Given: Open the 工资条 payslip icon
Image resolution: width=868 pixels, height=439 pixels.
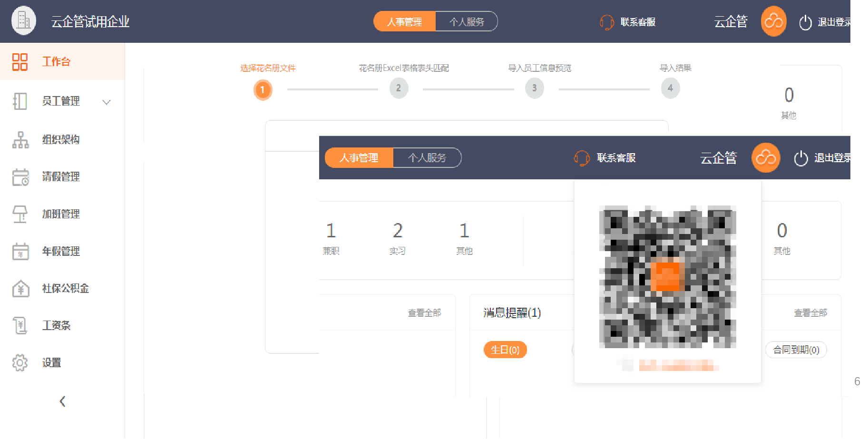Looking at the screenshot, I should pyautogui.click(x=20, y=326).
